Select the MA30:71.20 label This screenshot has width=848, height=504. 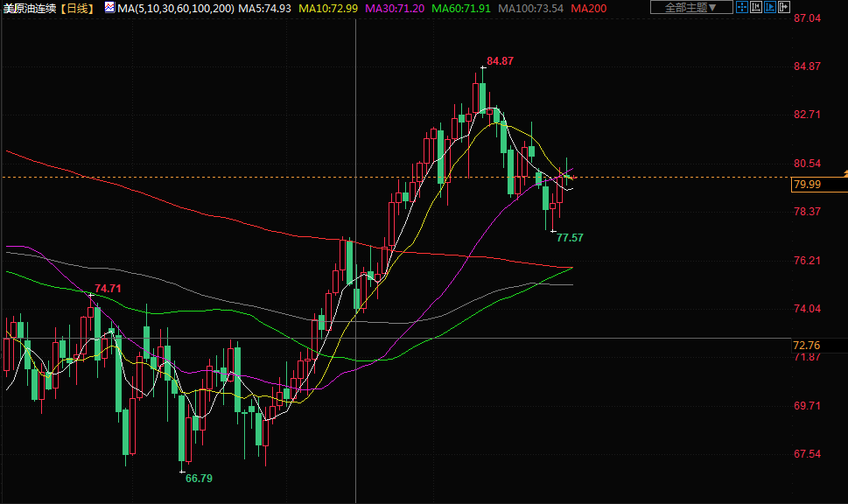(x=395, y=9)
